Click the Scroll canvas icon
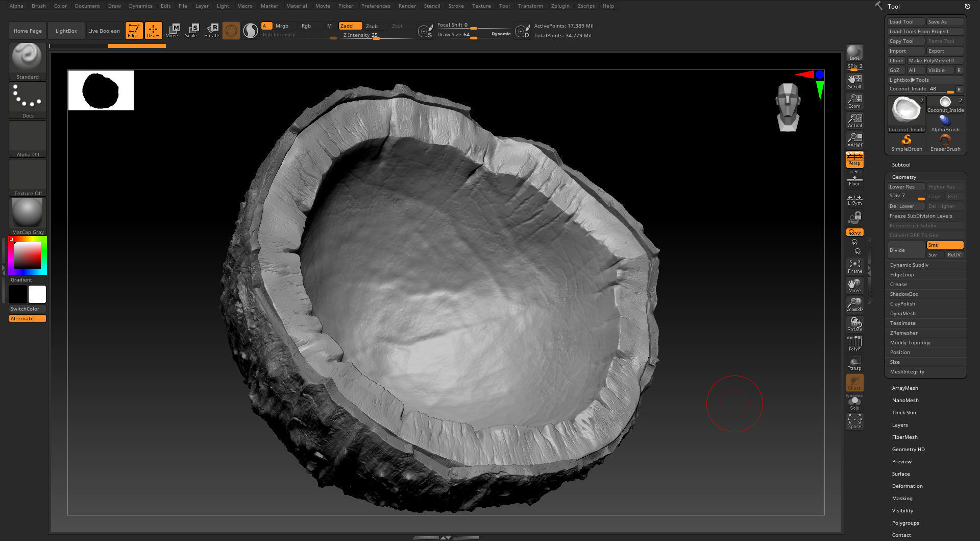The height and width of the screenshot is (541, 980). (854, 82)
